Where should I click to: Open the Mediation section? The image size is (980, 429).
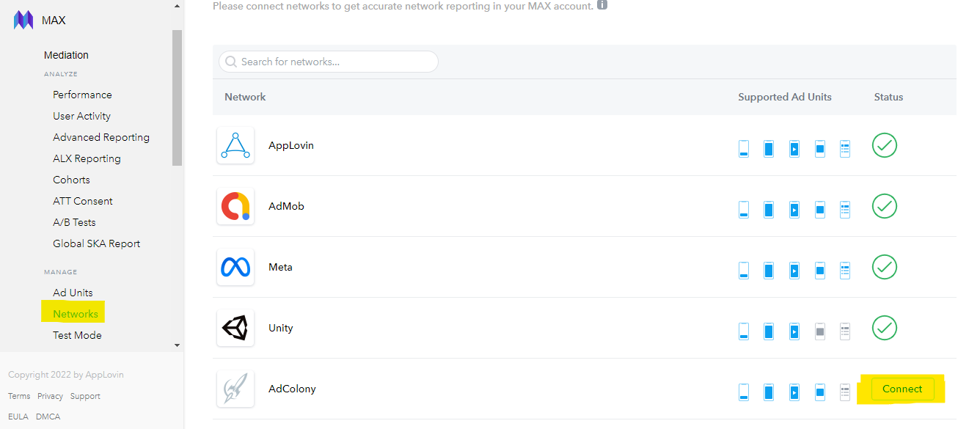(x=66, y=55)
